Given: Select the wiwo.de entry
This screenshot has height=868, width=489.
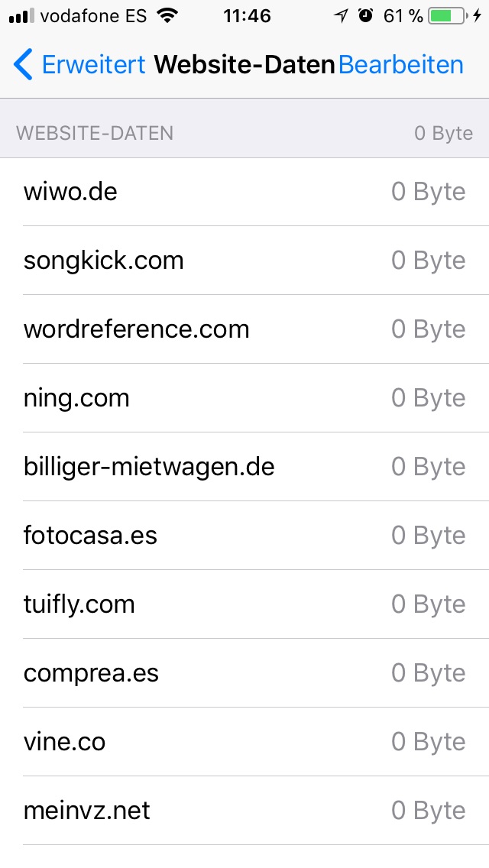Looking at the screenshot, I should 244,192.
